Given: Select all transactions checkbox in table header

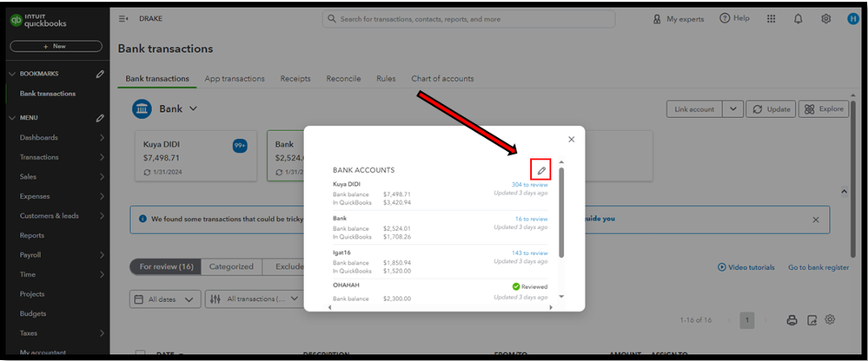Looking at the screenshot, I should click(141, 354).
